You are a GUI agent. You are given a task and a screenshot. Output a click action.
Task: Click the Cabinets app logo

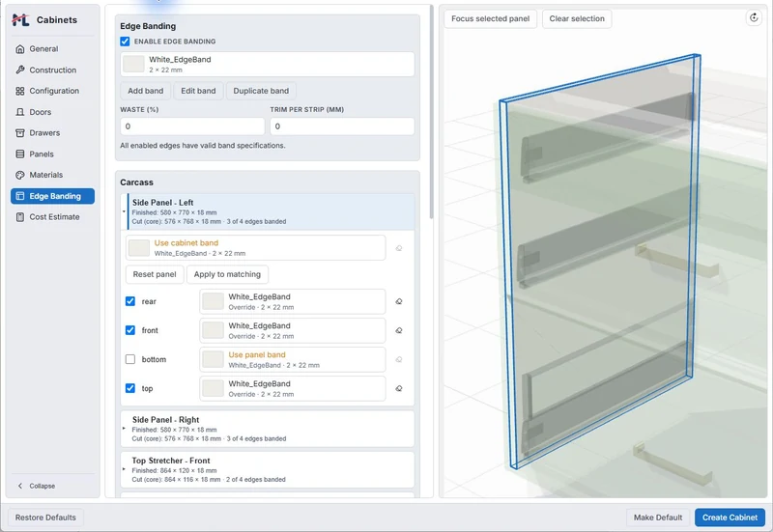tap(20, 19)
